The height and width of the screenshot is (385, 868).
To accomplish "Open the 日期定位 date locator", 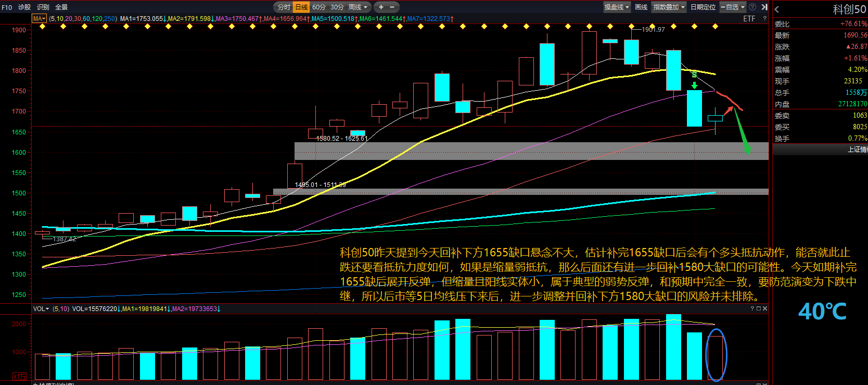I will pos(703,7).
